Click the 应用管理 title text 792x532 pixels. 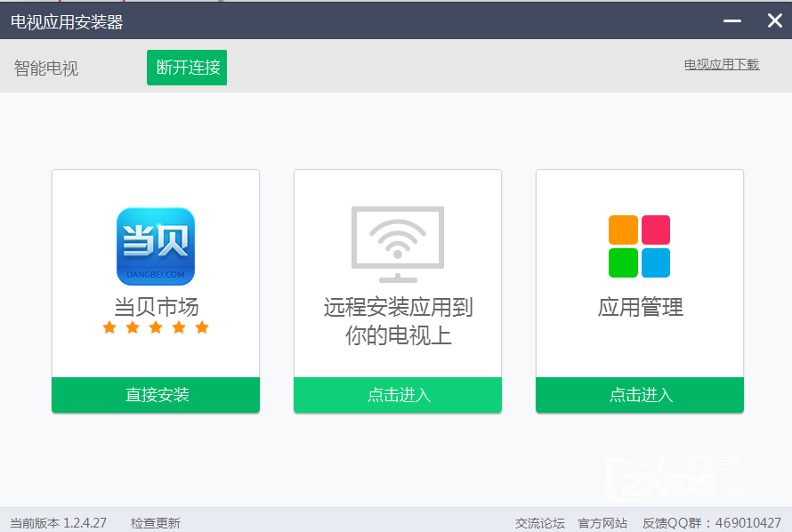[640, 307]
